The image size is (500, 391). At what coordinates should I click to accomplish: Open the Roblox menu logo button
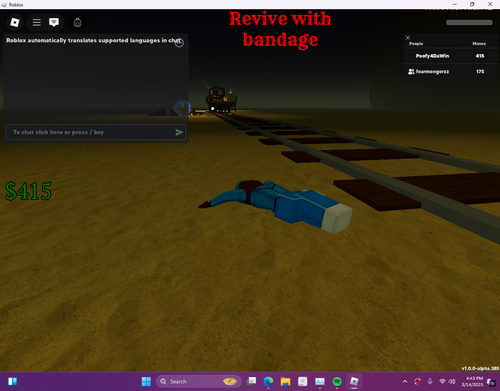(x=15, y=22)
